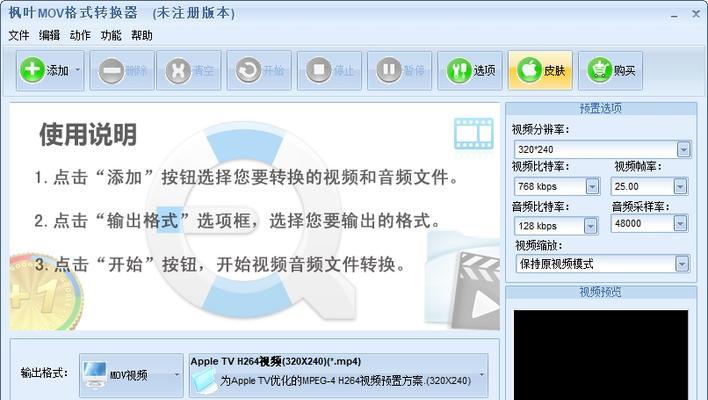Click the Apple TV preset device icon

click(x=205, y=381)
